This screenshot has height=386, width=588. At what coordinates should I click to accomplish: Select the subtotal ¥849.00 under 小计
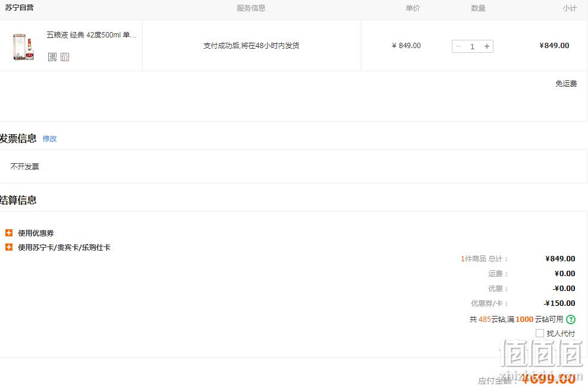point(554,46)
